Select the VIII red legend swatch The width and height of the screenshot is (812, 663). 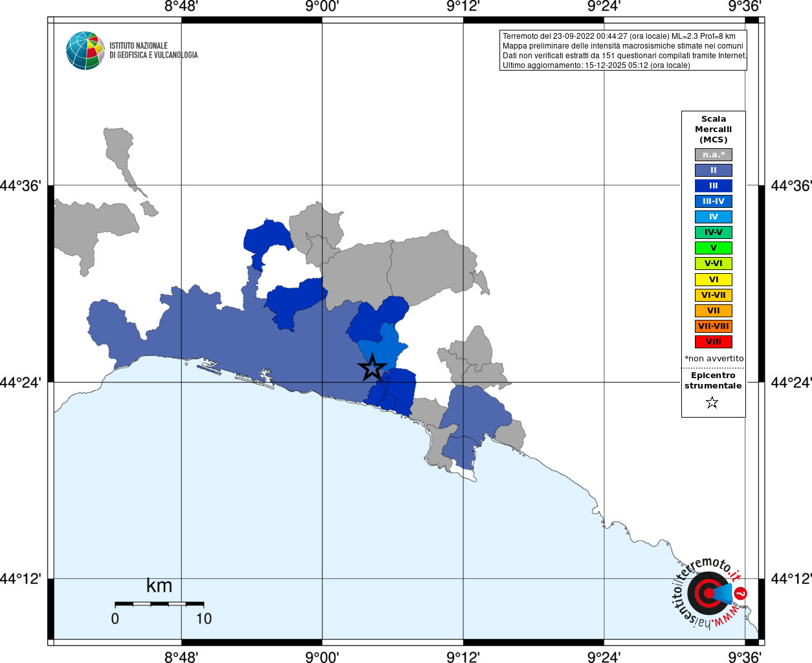tap(714, 342)
